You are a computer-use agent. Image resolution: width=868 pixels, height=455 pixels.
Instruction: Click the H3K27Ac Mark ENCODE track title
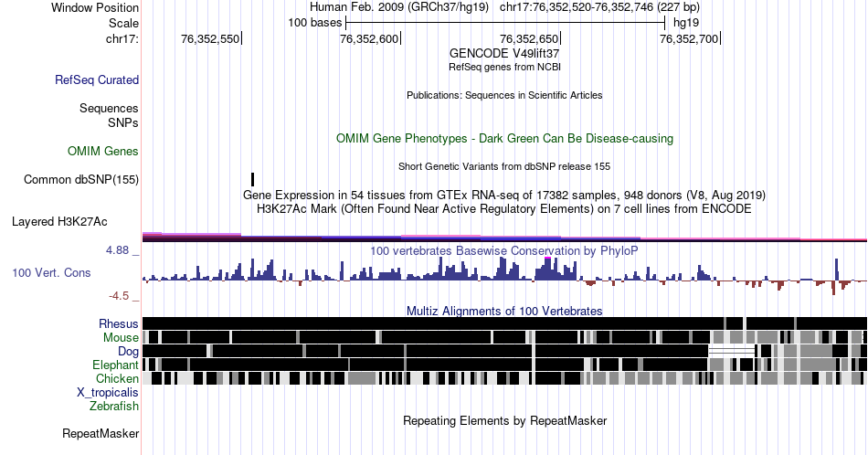click(504, 208)
